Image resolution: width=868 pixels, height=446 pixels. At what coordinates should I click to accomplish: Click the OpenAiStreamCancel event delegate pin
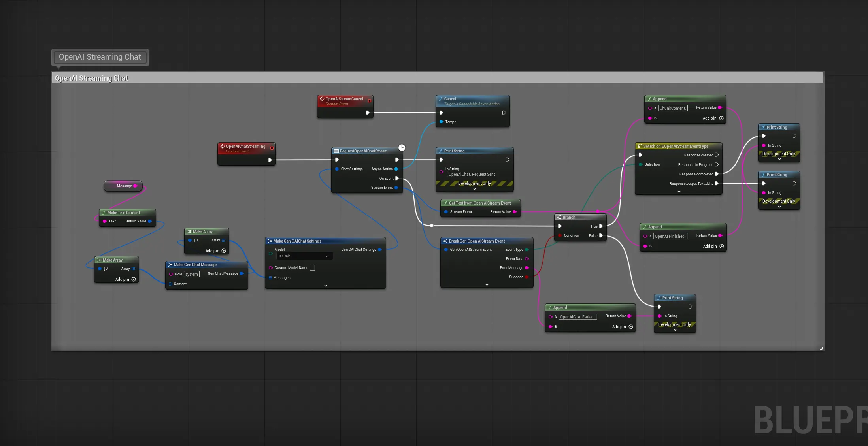[370, 101]
